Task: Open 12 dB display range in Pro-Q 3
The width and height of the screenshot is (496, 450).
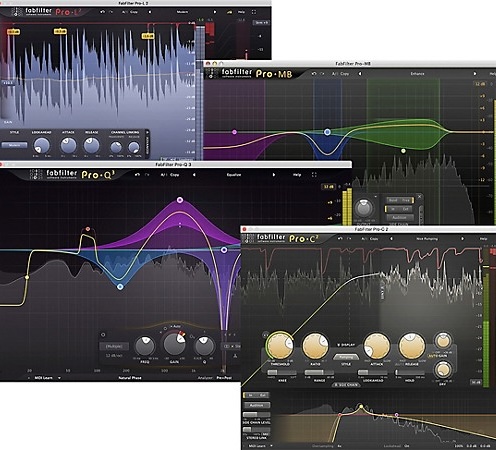Action: [329, 187]
